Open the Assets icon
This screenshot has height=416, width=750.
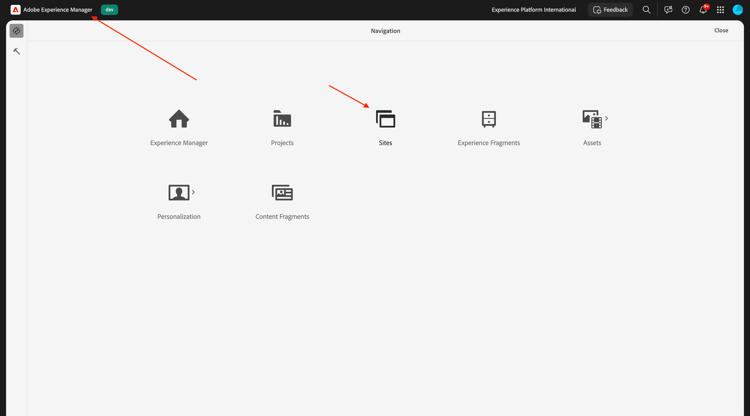click(x=592, y=119)
